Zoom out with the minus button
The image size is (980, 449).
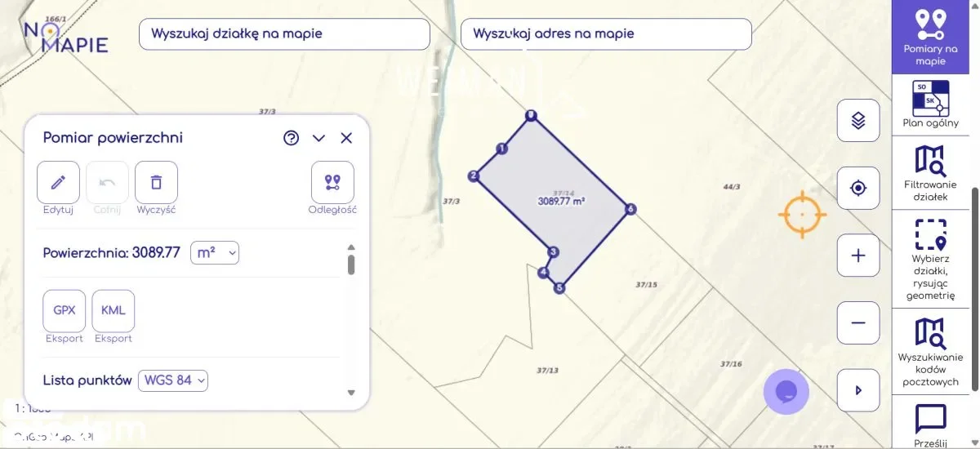point(858,322)
